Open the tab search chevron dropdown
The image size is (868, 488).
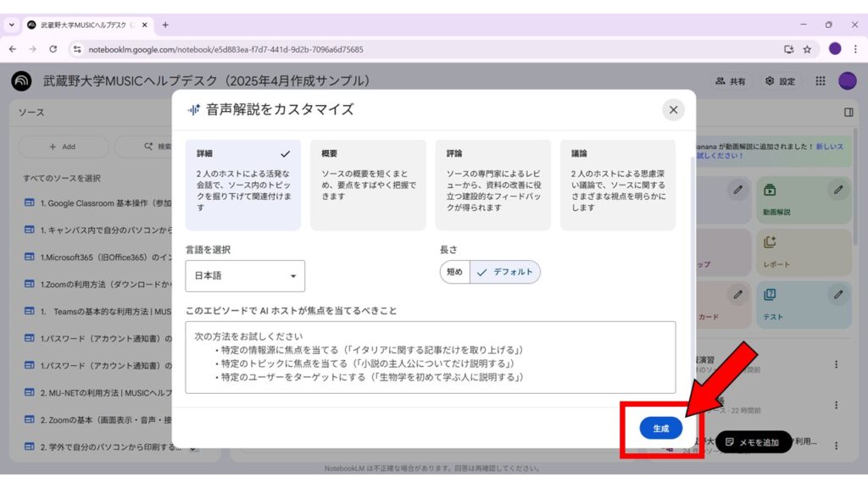click(x=12, y=25)
